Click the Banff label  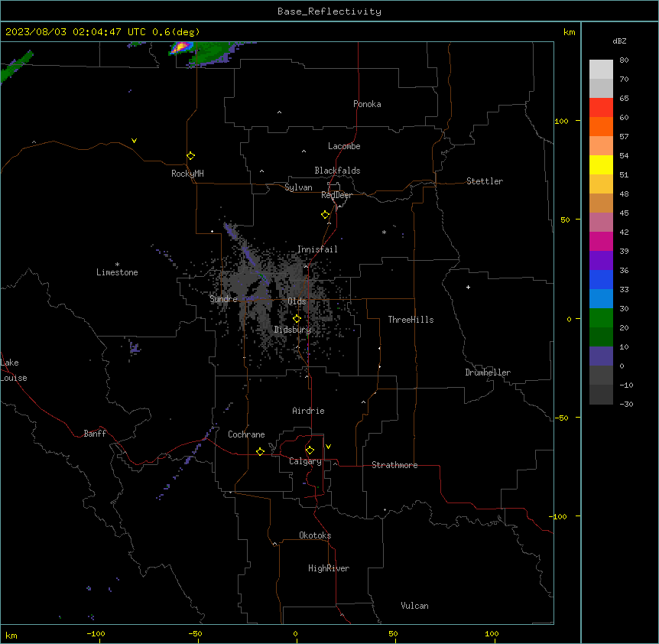coord(95,434)
